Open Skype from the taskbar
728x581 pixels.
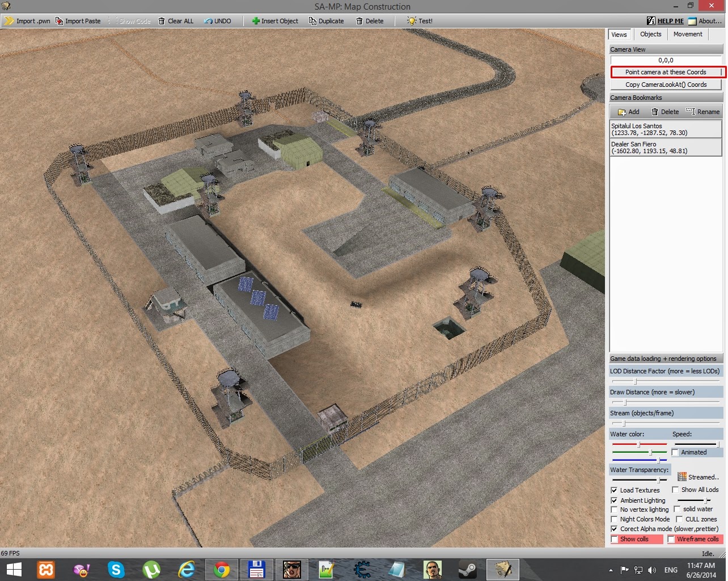(116, 570)
